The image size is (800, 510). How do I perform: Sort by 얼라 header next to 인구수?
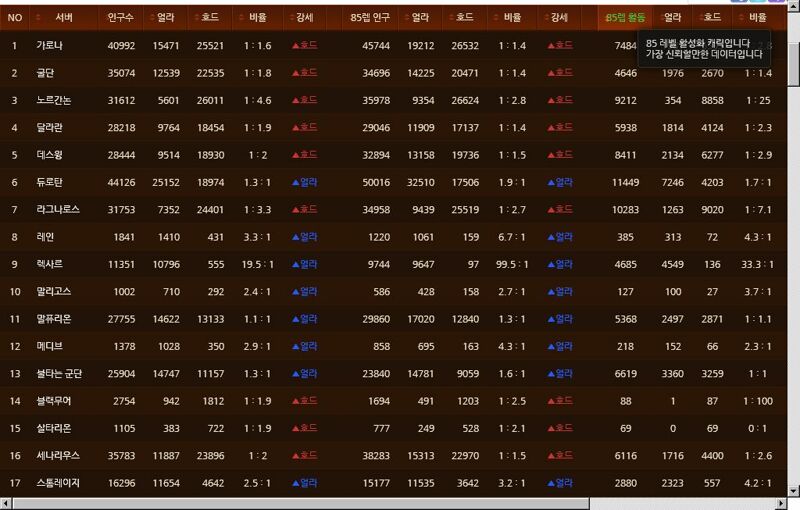(x=165, y=18)
